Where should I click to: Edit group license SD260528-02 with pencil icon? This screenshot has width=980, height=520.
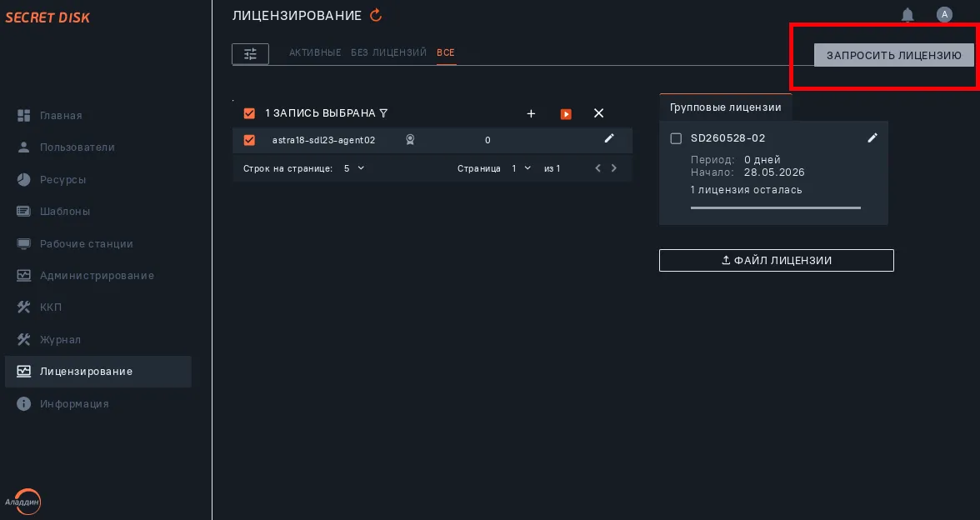point(872,138)
